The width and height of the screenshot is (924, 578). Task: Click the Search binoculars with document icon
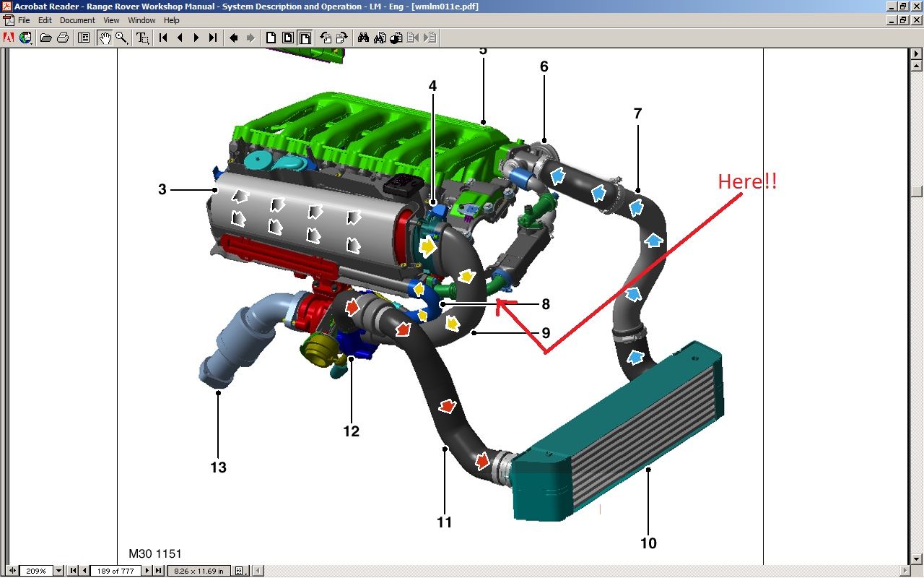tap(380, 38)
